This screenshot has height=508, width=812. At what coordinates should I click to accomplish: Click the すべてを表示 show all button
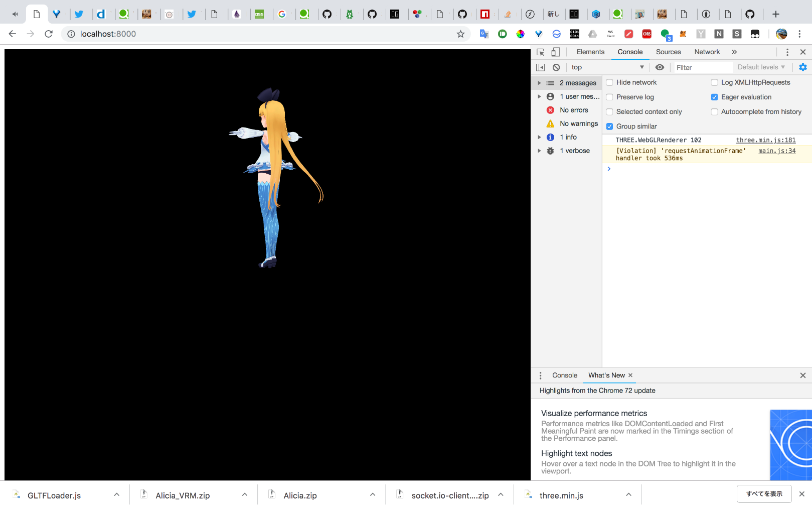tap(764, 494)
